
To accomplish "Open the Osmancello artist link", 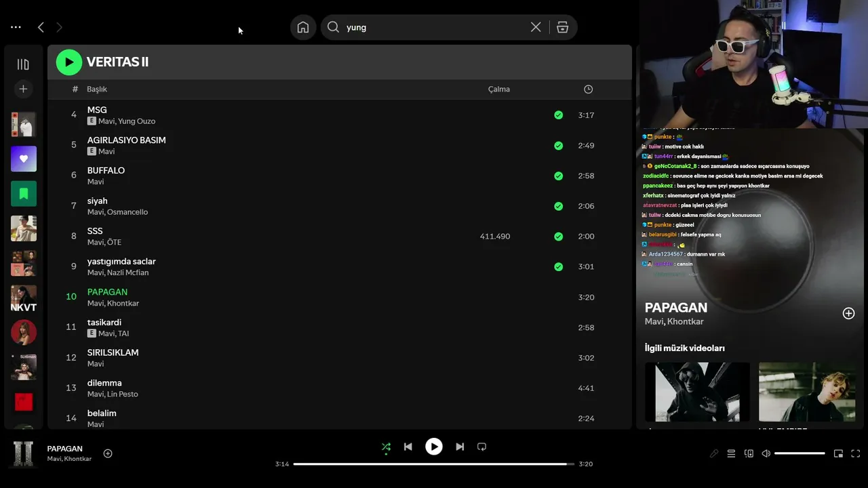I will tap(127, 212).
